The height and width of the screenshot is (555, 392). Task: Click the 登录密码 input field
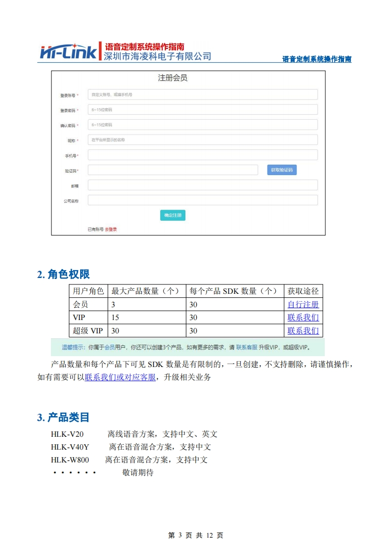point(203,110)
